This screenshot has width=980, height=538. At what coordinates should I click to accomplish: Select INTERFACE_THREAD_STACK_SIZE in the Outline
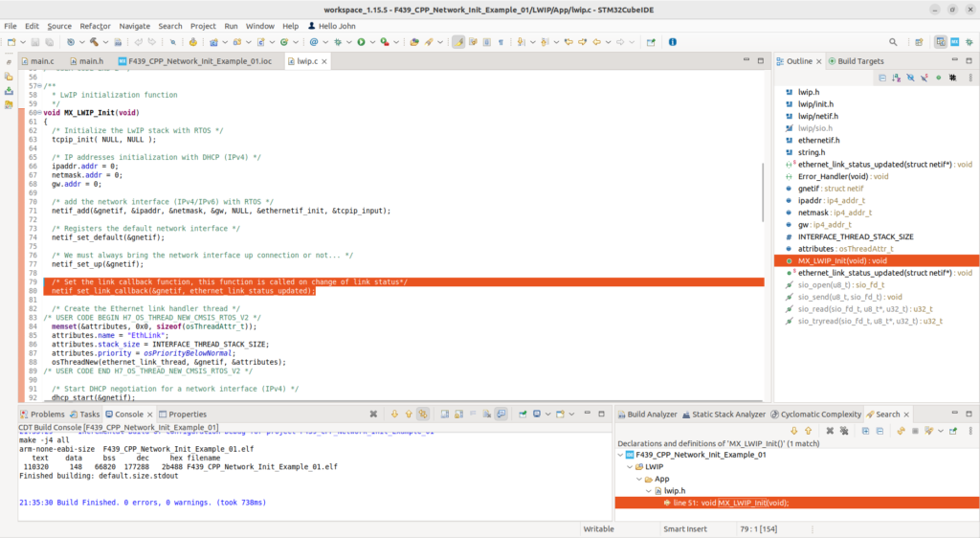point(850,236)
